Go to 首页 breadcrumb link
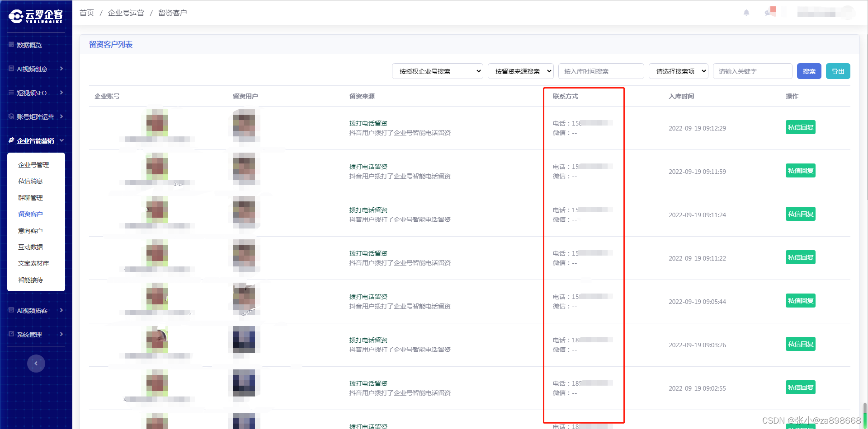The height and width of the screenshot is (429, 868). tap(87, 13)
